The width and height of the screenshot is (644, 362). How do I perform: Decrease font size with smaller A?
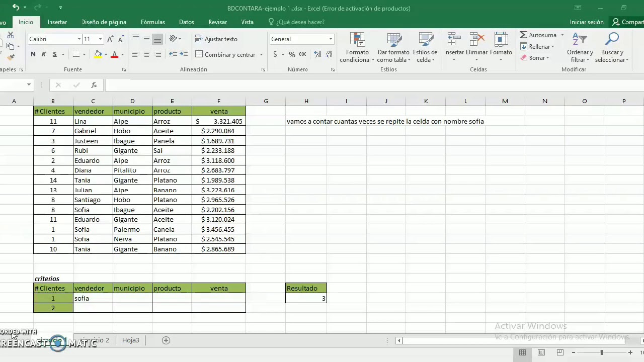pyautogui.click(x=121, y=39)
